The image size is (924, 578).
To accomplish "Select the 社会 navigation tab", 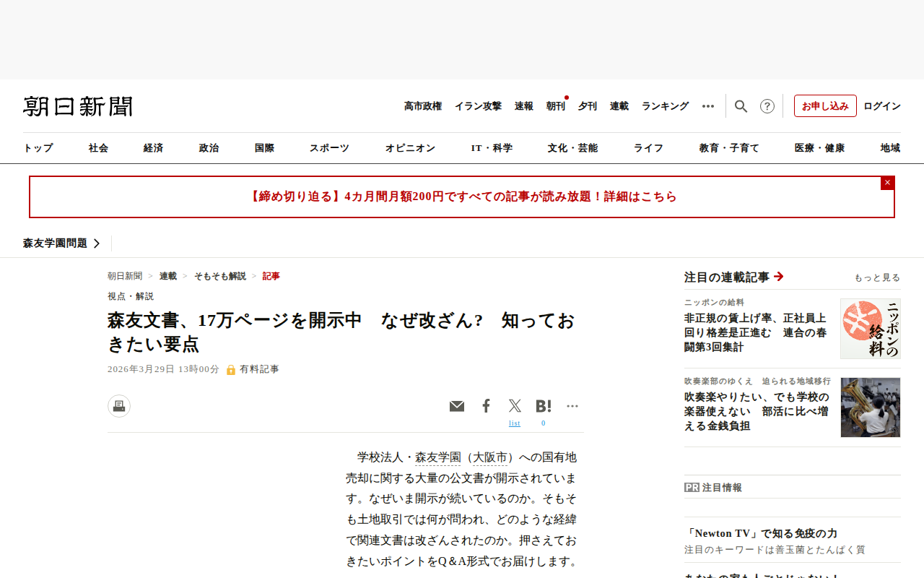I will coord(98,148).
